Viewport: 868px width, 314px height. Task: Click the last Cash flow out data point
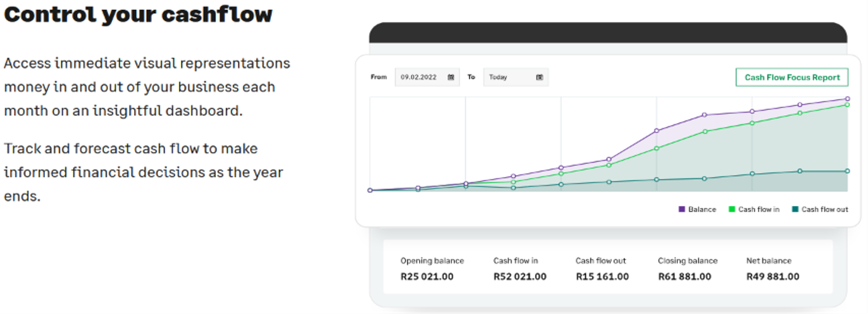click(847, 171)
